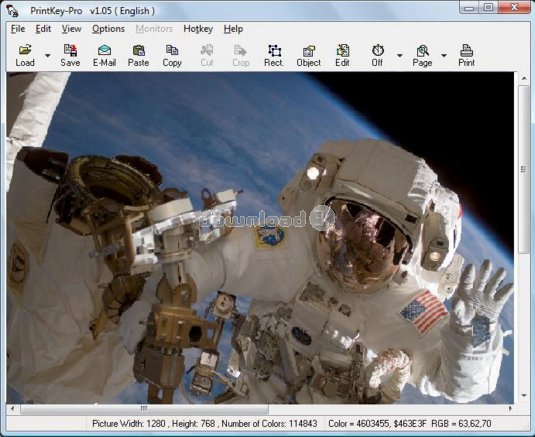Image resolution: width=535 pixels, height=437 pixels.
Task: Open the Hotkey menu
Action: [198, 29]
